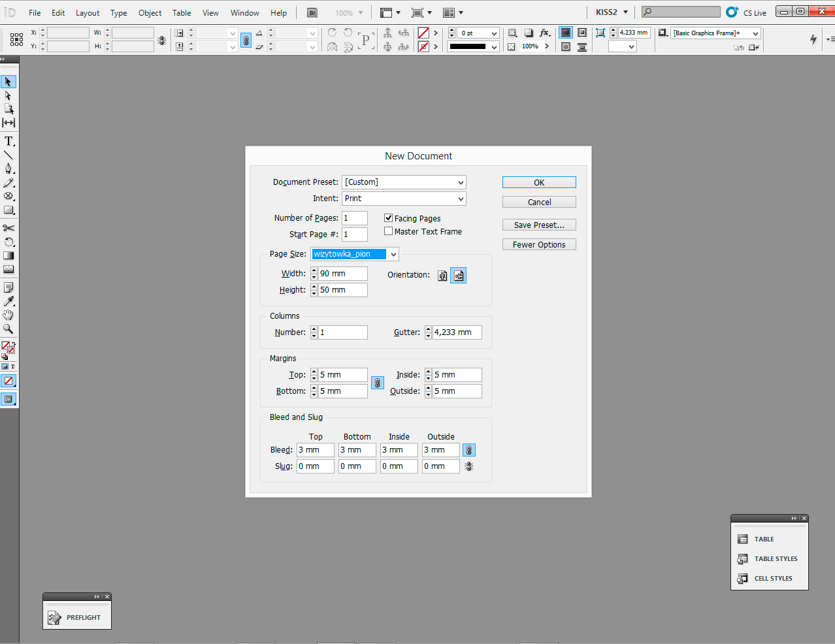Open the Edit menu
This screenshot has width=835, height=644.
click(58, 13)
